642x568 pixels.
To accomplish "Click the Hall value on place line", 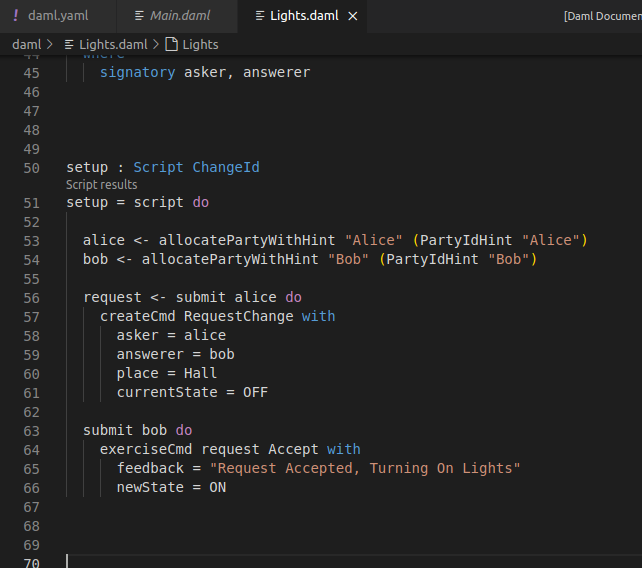I will [200, 374].
